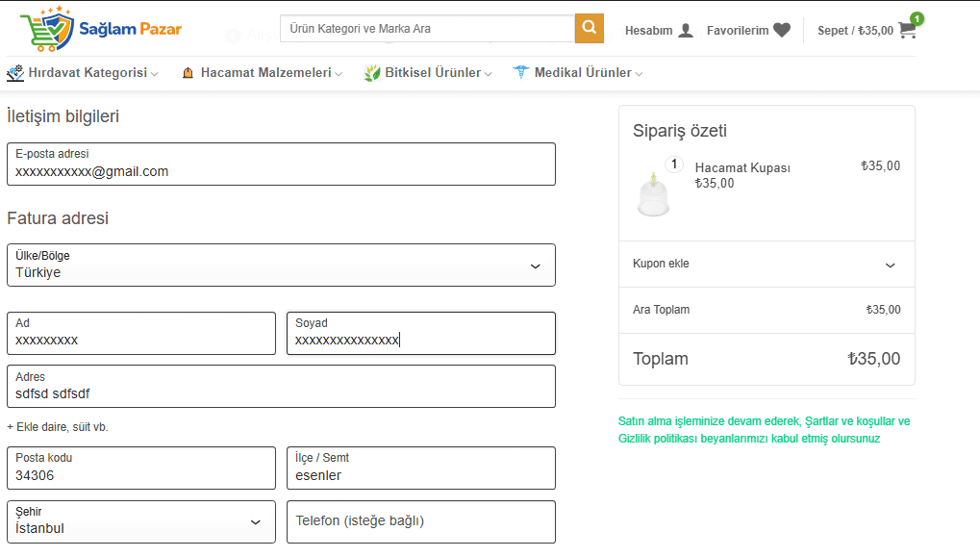This screenshot has width=980, height=557.
Task: Click the Hırdavat Kategorisi tools icon
Action: [x=15, y=73]
